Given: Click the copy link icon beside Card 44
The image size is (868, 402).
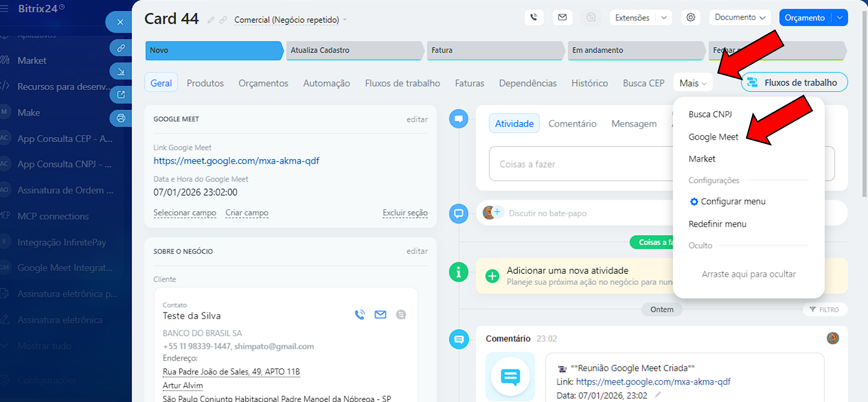Looking at the screenshot, I should [223, 20].
